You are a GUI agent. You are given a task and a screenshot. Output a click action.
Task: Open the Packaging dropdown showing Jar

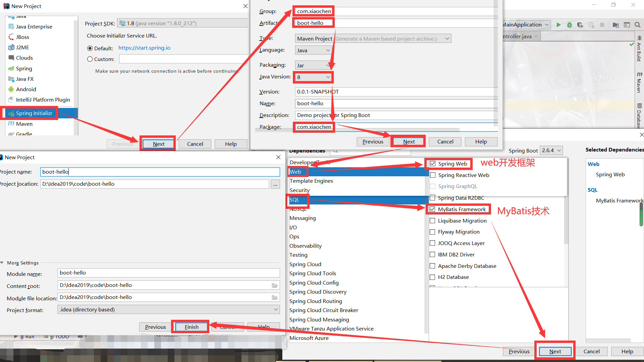pos(314,65)
